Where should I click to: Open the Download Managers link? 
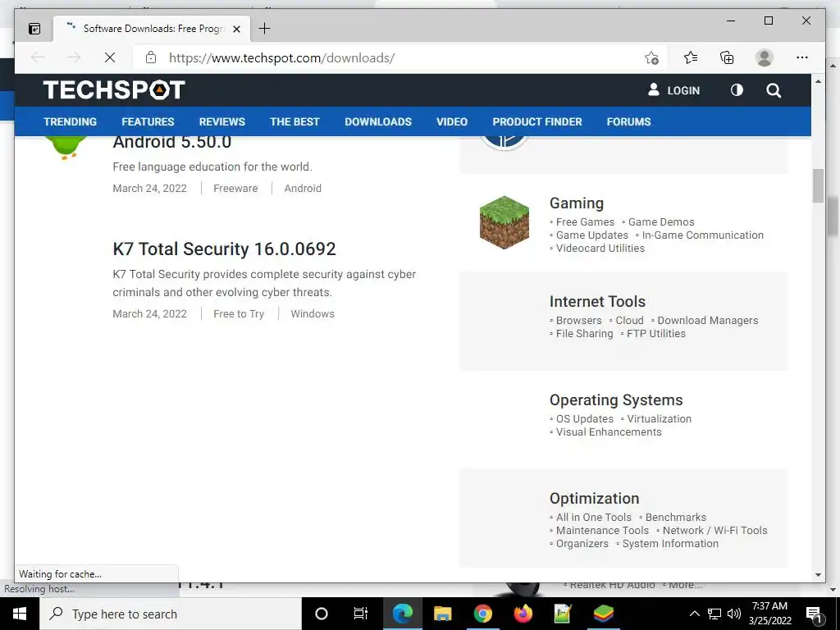tap(708, 321)
